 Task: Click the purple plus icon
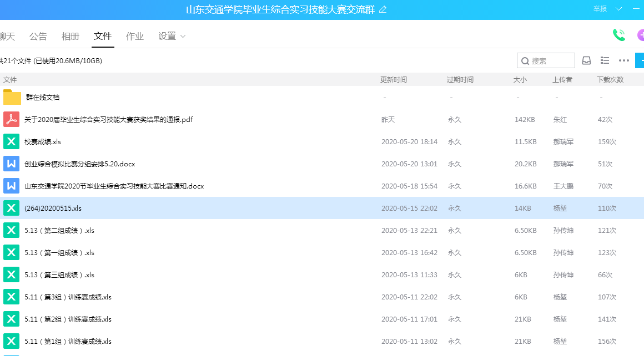641,35
